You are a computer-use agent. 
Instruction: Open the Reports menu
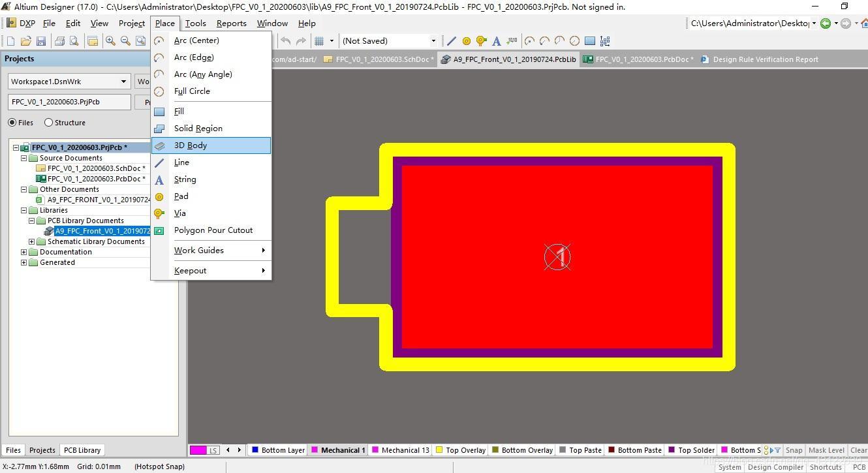pos(232,23)
